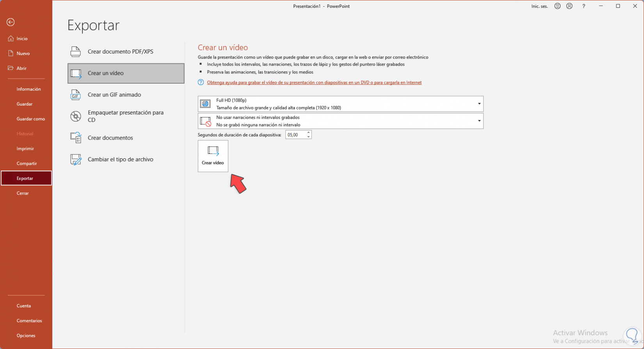Click the no-narration icon

205,121
